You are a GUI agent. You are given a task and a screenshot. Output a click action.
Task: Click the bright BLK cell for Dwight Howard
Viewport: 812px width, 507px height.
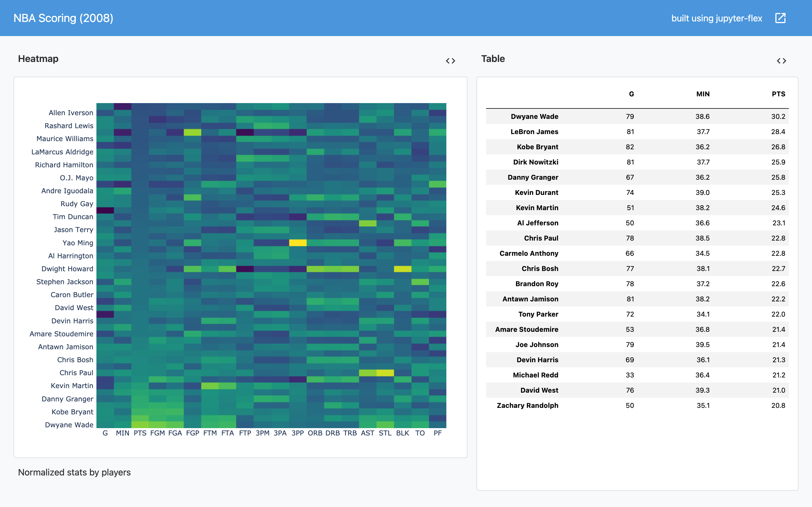(x=402, y=269)
